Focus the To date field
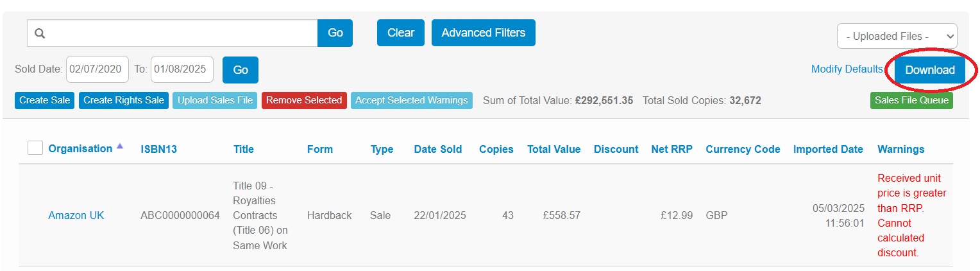Image resolution: width=980 pixels, height=271 pixels. [x=182, y=69]
